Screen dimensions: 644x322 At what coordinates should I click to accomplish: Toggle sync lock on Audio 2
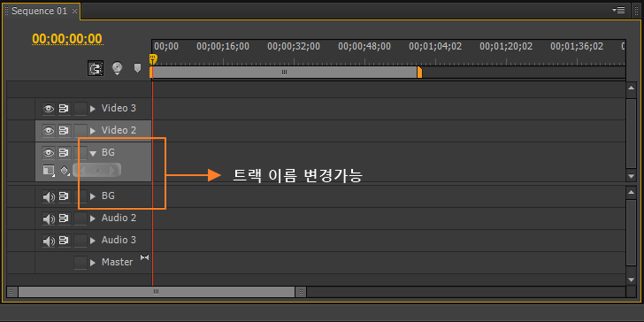pos(64,218)
